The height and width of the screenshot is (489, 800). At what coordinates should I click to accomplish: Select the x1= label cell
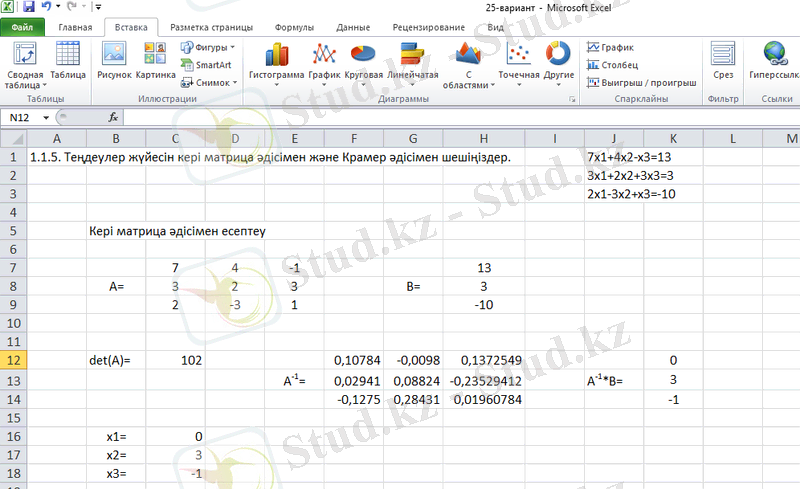[116, 436]
